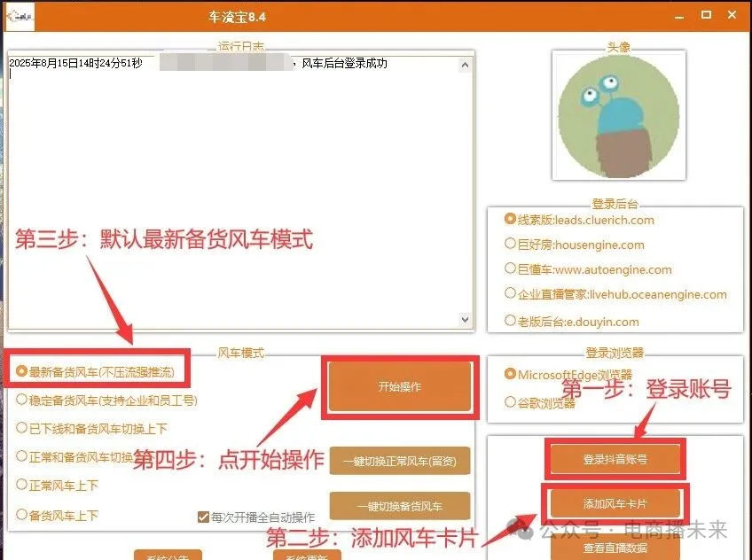The height and width of the screenshot is (560, 752).
Task: Select 巨懂车 www.autoengine.com backend
Action: tap(510, 268)
